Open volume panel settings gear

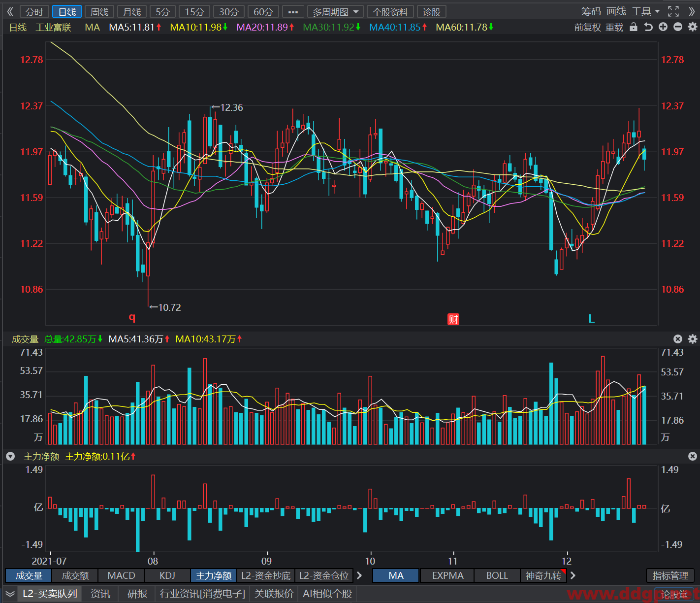(693, 339)
